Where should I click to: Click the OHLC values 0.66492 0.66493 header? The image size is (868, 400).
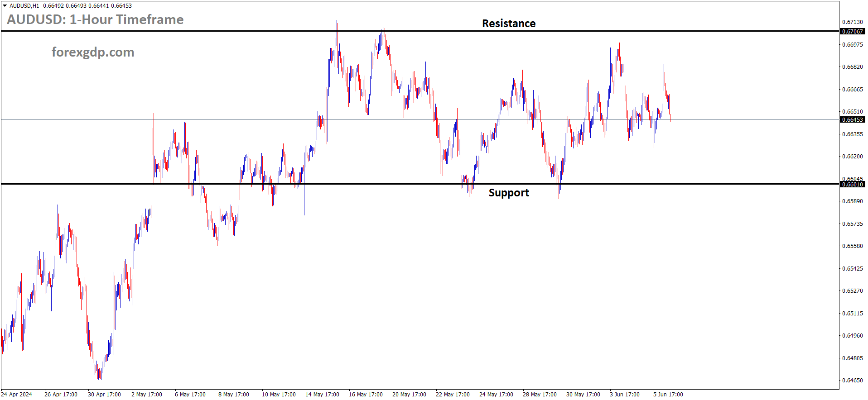pos(87,6)
